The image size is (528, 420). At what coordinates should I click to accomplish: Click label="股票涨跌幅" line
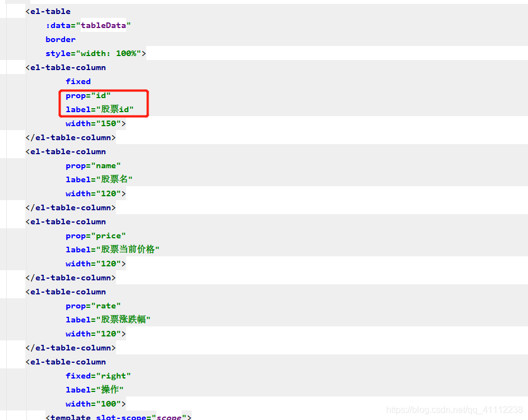108,320
